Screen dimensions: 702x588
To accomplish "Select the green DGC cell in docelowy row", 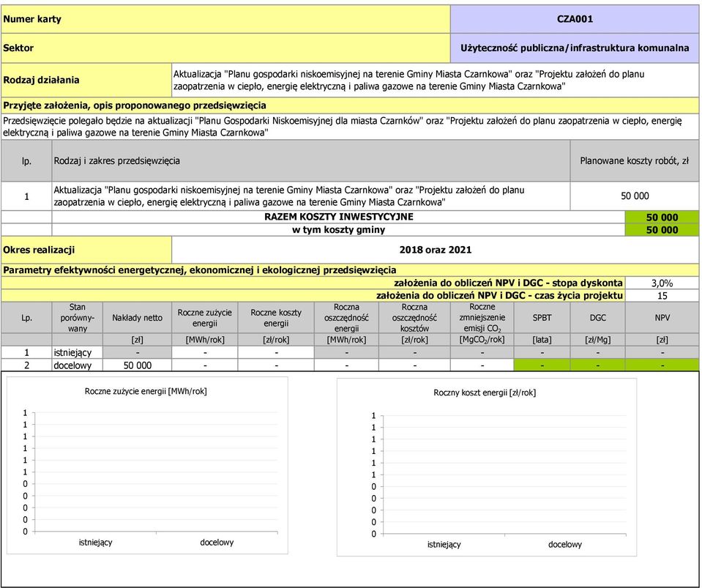I will (x=597, y=365).
